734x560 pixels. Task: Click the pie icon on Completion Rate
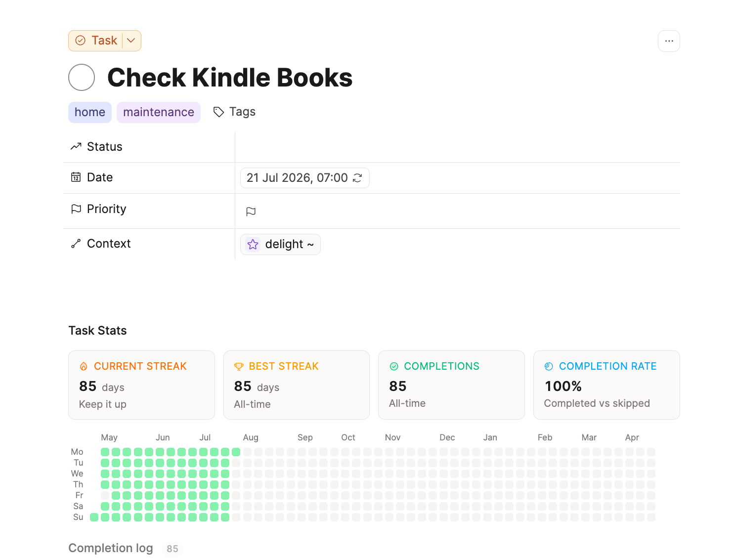coord(549,366)
